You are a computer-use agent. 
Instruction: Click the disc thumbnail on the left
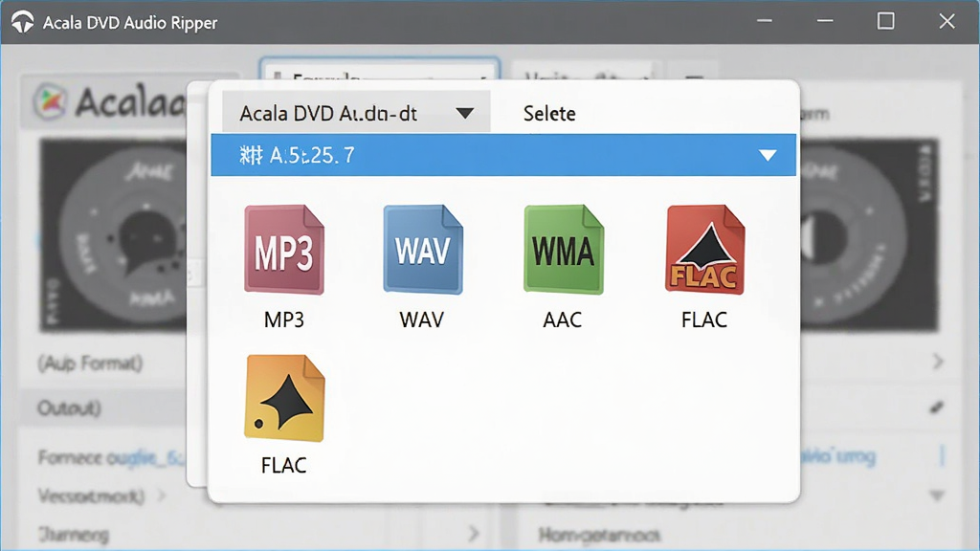pos(114,235)
